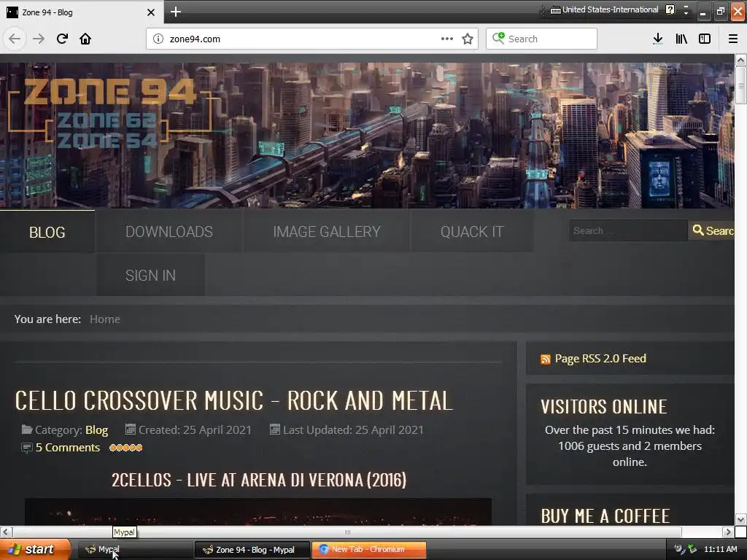Screen dimensions: 747x560
Task: Click the vertical scrollbar up arrow
Action: 740,61
